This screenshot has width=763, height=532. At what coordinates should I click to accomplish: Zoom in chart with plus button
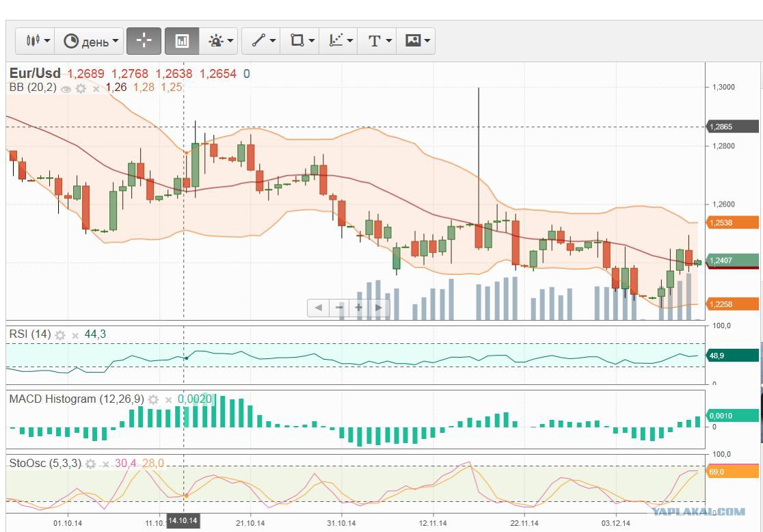point(359,308)
